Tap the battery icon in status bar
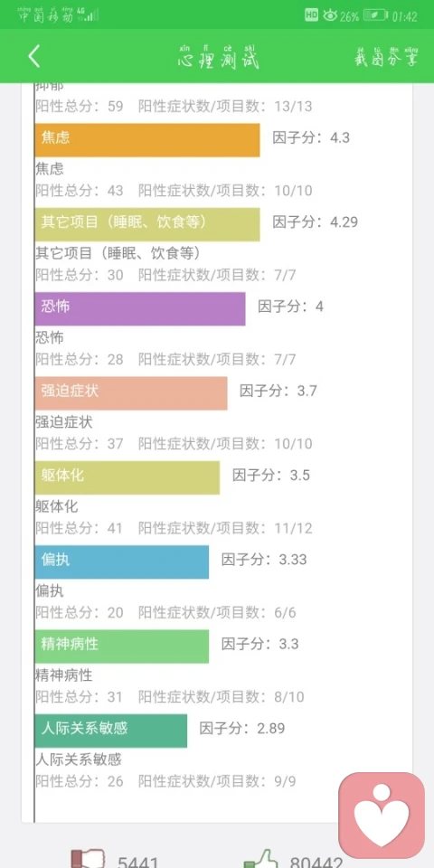Viewport: 434px width, 868px height. [375, 15]
